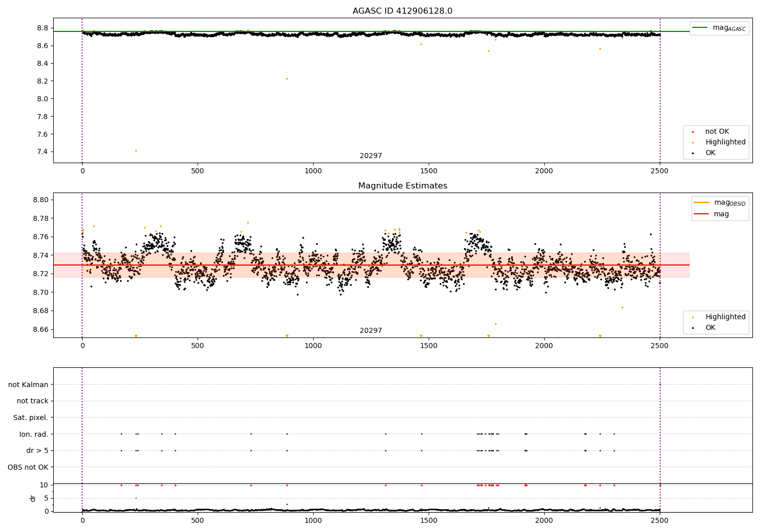Click the 'AGASC ID 412906128.0' plot title

pyautogui.click(x=402, y=11)
